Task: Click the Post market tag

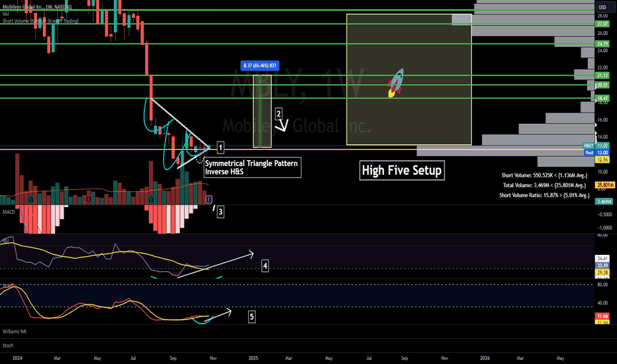Action: (x=589, y=153)
